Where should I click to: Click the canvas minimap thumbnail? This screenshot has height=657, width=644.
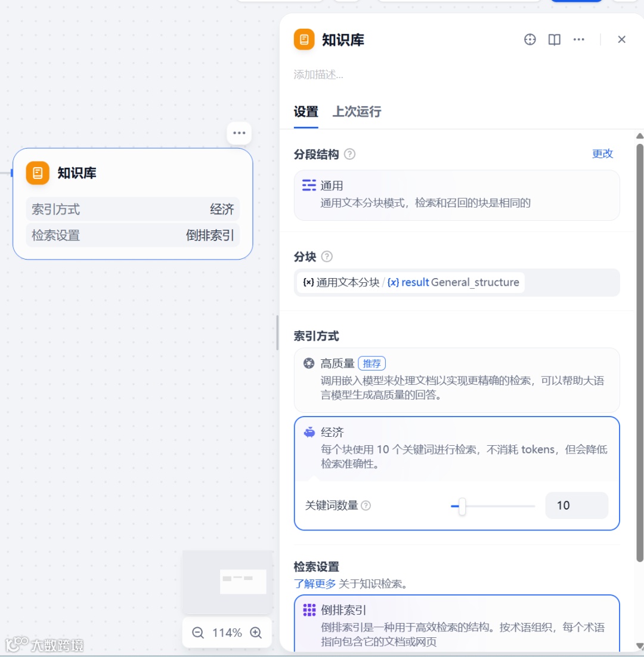click(x=228, y=582)
